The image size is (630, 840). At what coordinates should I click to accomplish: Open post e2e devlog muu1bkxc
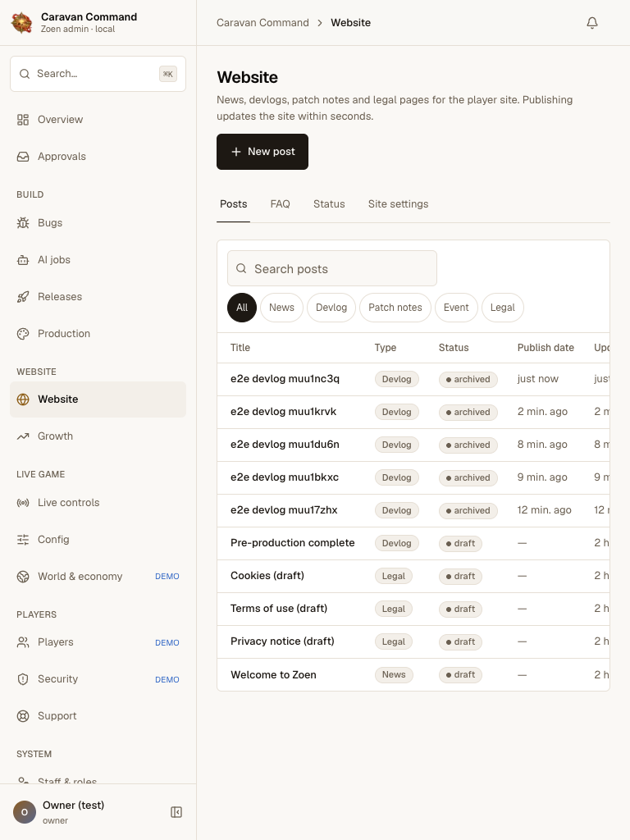coord(285,477)
